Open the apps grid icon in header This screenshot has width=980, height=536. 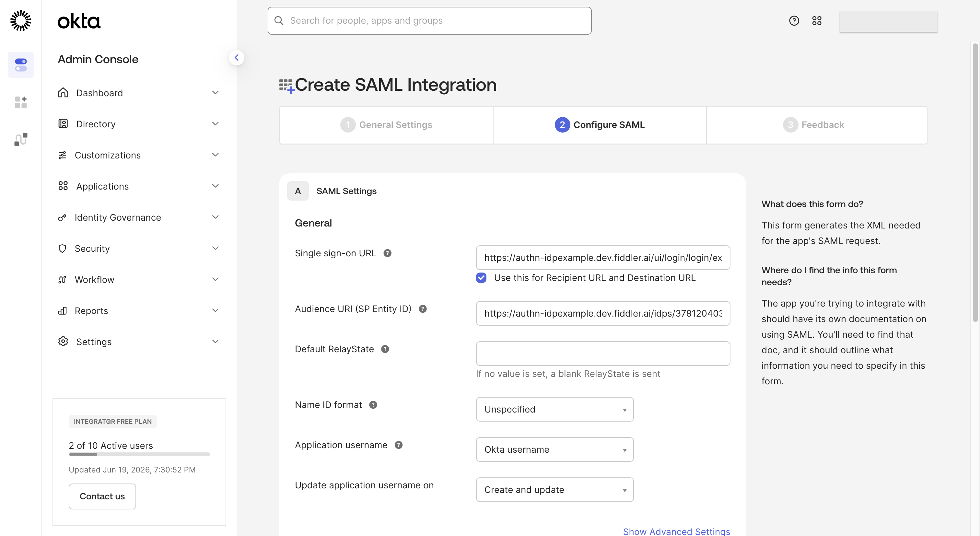coord(817,20)
